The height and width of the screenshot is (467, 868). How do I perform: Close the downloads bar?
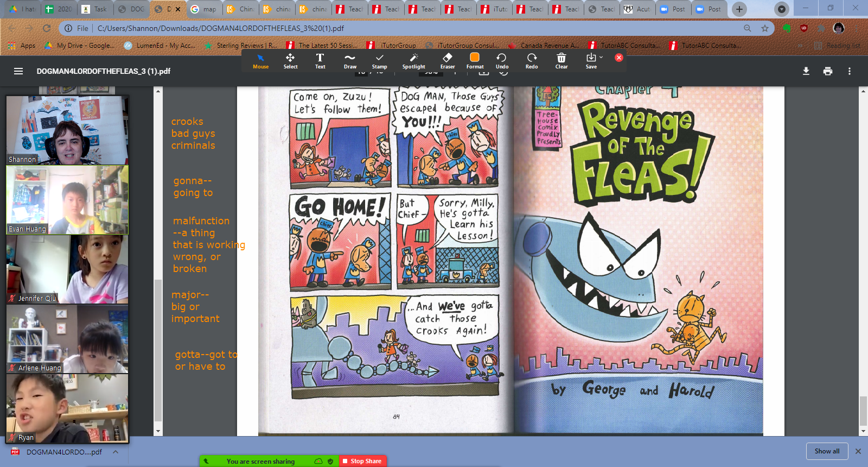pyautogui.click(x=858, y=451)
